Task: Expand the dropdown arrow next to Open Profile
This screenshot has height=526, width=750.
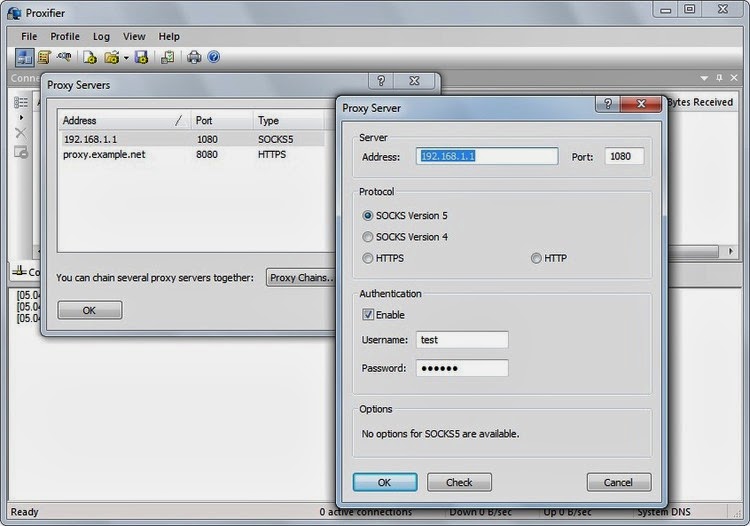Action: tap(126, 58)
